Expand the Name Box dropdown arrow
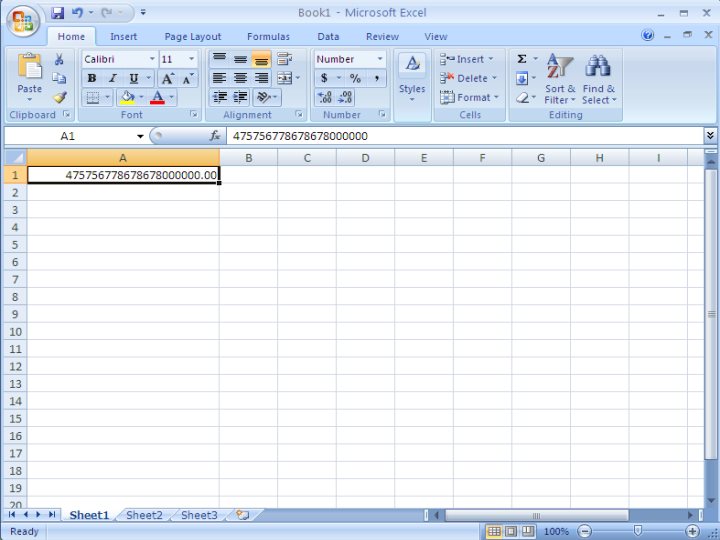 pos(140,136)
